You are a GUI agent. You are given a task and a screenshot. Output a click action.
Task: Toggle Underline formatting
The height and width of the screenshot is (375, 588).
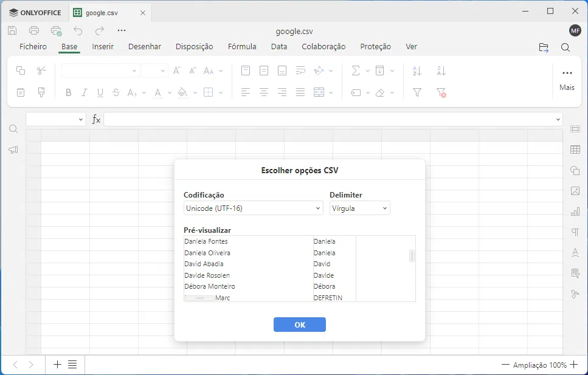100,93
